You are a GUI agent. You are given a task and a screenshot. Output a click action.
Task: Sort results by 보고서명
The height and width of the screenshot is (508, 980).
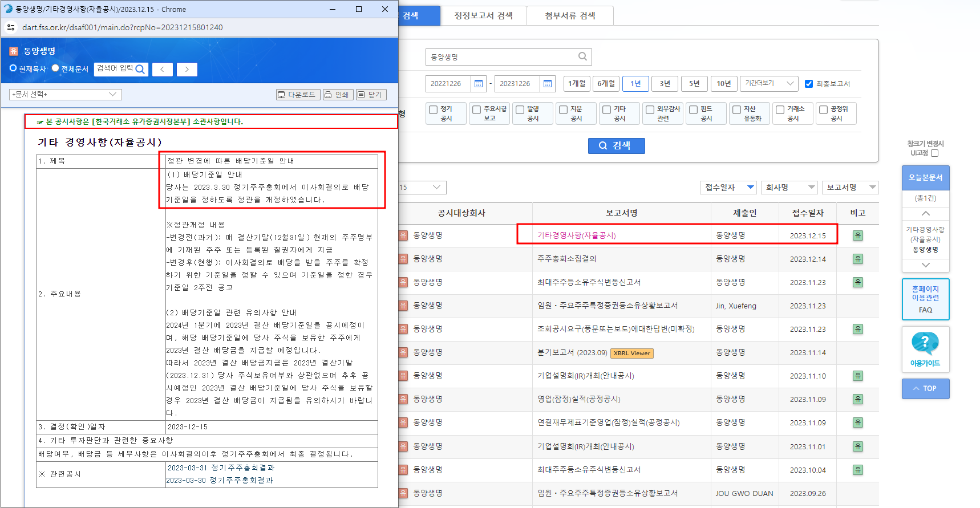851,187
